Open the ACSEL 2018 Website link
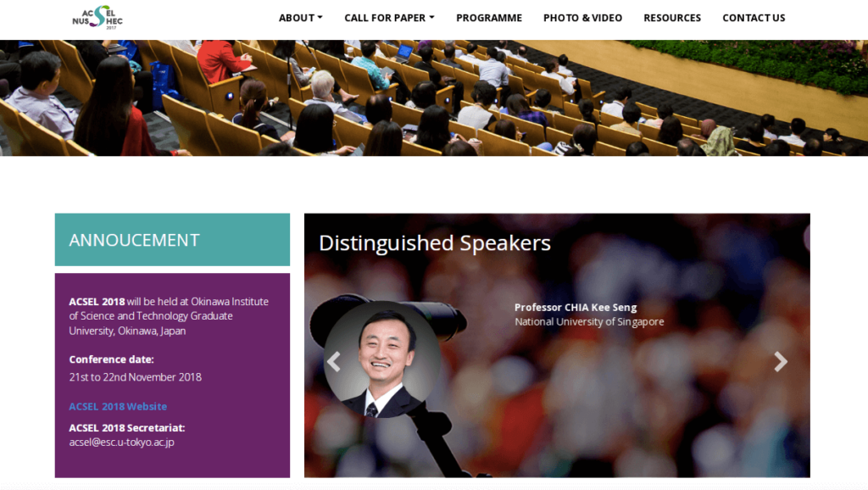868x490 pixels. tap(118, 406)
